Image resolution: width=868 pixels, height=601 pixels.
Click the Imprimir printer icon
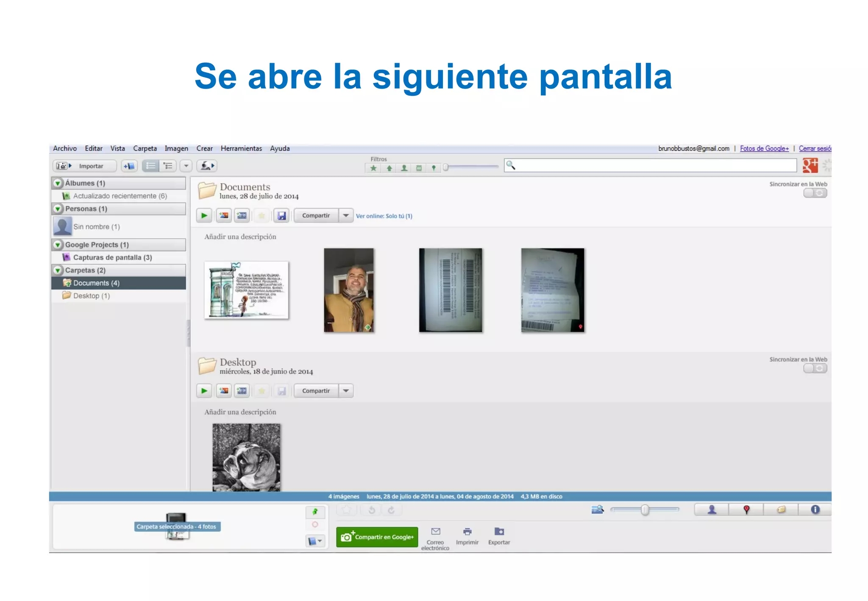pyautogui.click(x=467, y=532)
